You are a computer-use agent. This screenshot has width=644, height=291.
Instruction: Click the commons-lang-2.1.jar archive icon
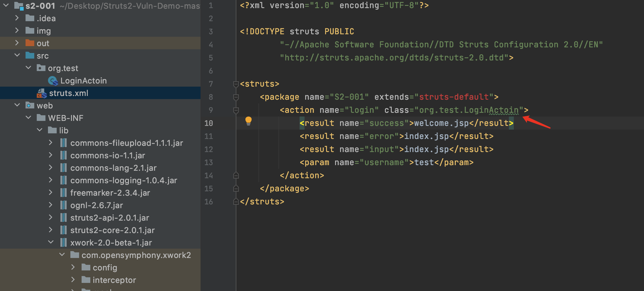[64, 168]
